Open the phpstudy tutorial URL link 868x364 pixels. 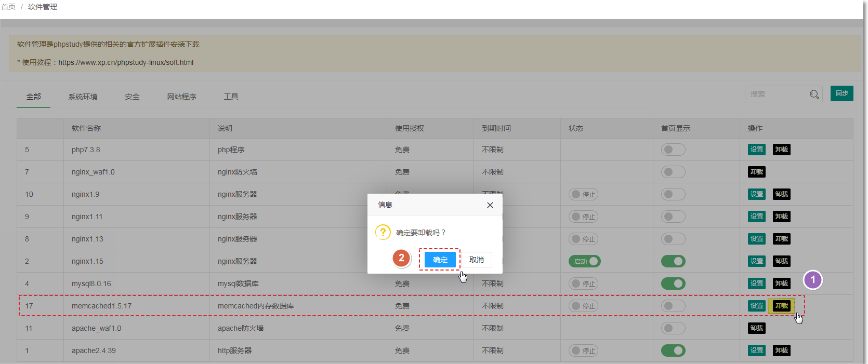click(x=126, y=62)
